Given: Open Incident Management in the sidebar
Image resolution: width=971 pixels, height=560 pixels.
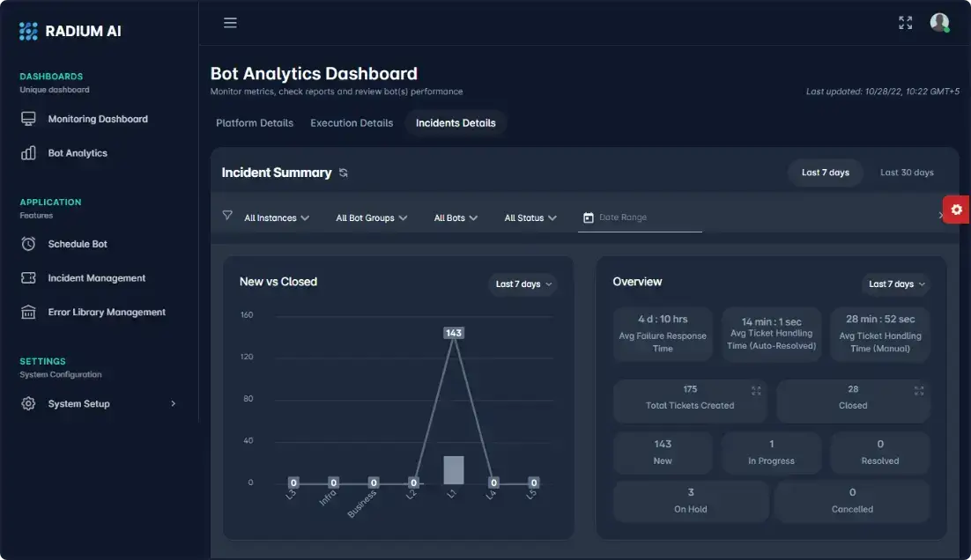Looking at the screenshot, I should [x=96, y=278].
